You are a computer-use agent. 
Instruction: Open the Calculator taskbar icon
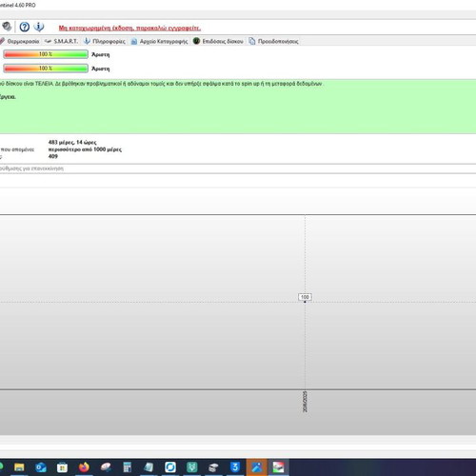(128, 467)
